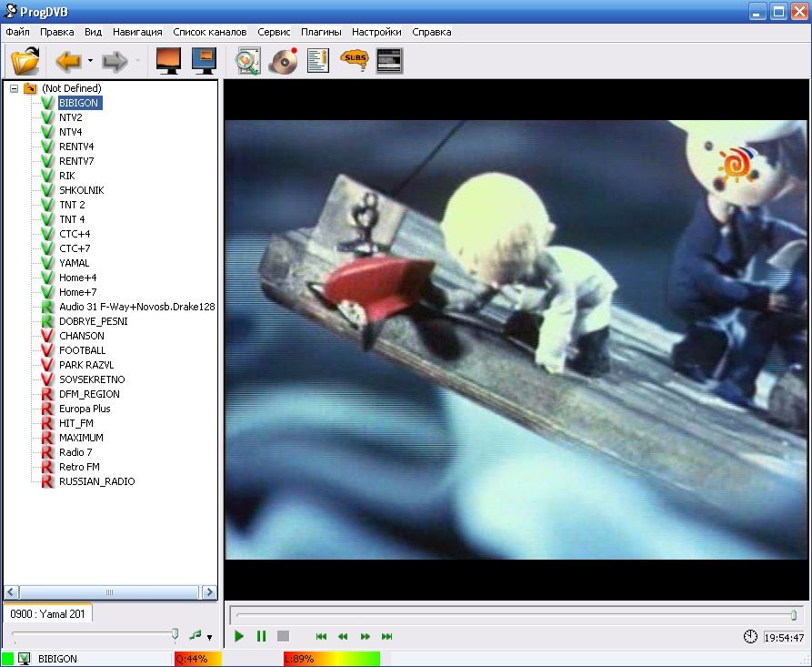Open the forward arrow history dropdown
Viewport: 812px width, 667px height.
137,61
